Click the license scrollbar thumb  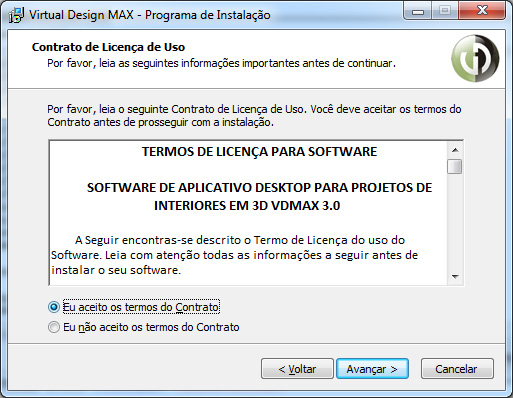[455, 167]
